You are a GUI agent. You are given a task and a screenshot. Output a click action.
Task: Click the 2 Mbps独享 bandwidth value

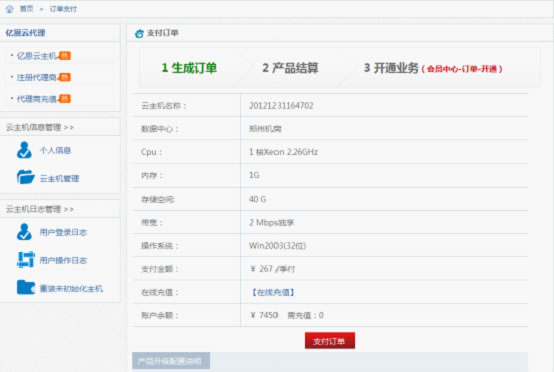coord(271,223)
